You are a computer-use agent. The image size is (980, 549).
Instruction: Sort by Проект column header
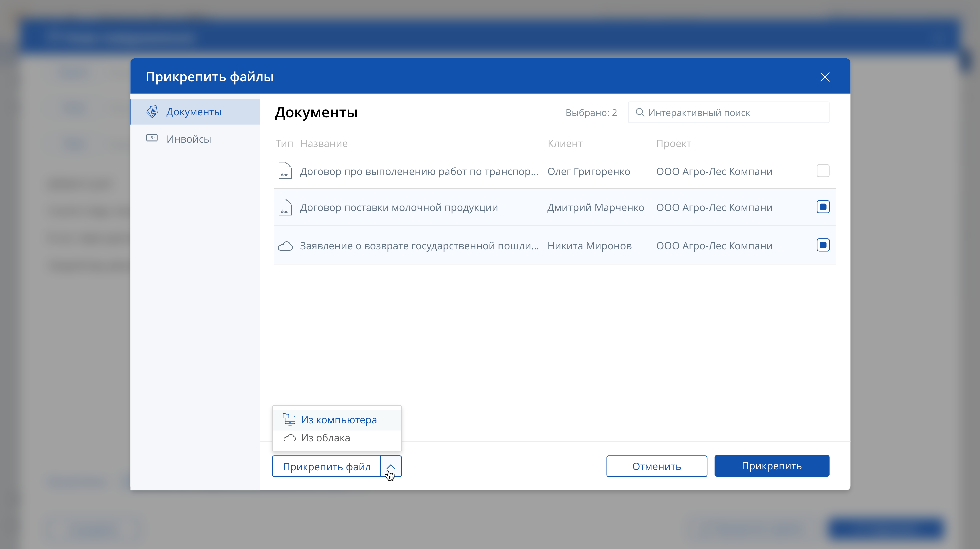(673, 144)
